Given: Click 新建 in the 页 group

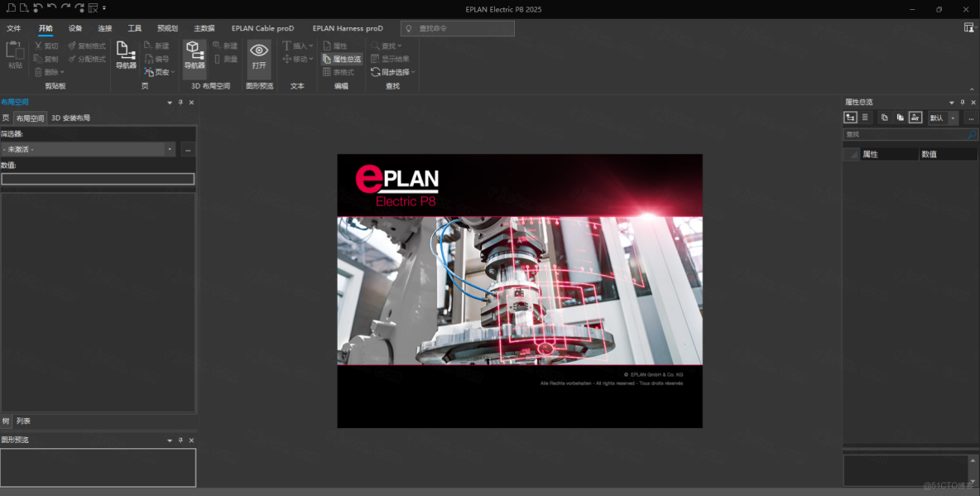Looking at the screenshot, I should point(158,46).
